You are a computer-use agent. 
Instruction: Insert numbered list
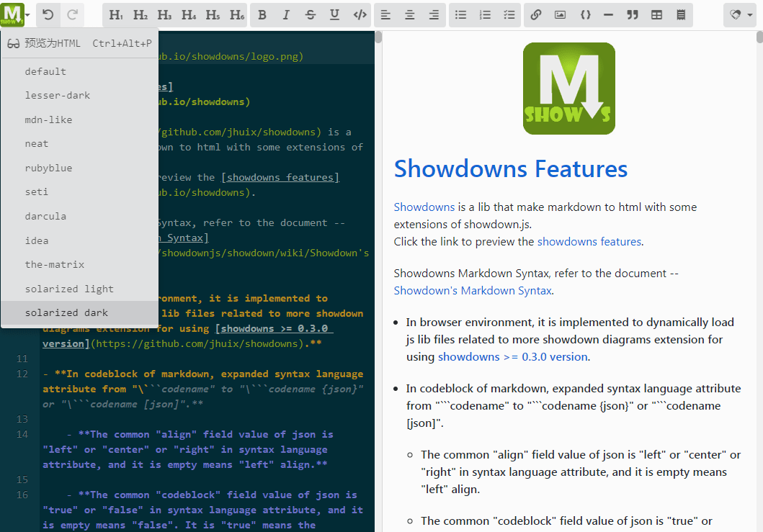click(485, 14)
